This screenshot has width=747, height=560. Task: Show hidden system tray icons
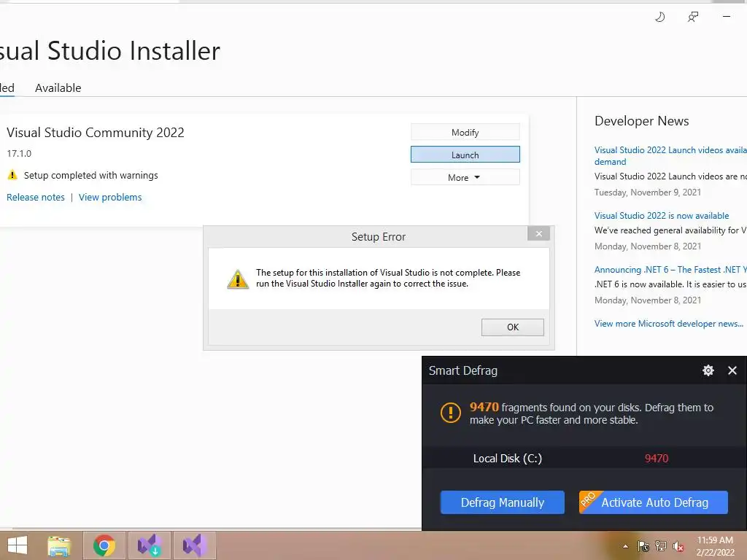[x=625, y=546]
